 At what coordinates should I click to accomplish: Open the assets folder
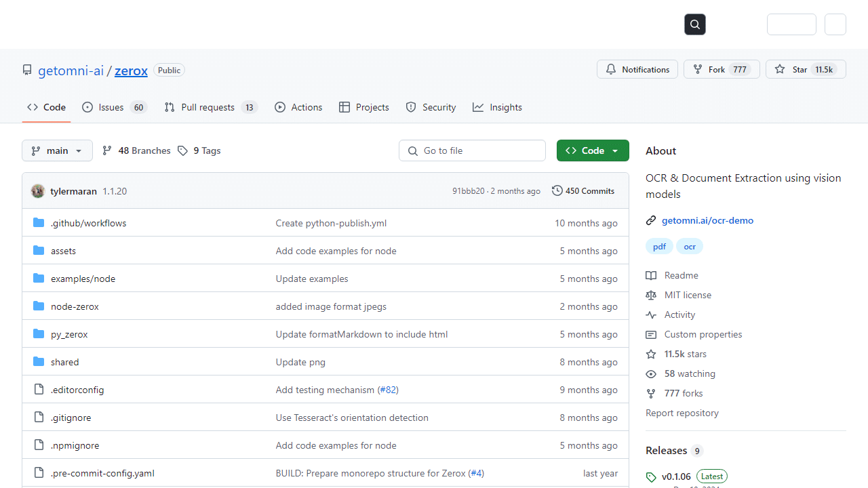click(63, 251)
